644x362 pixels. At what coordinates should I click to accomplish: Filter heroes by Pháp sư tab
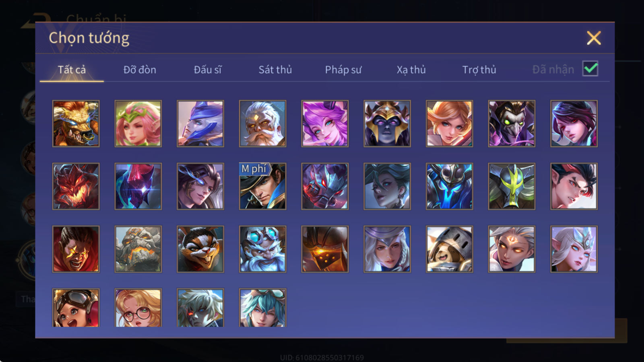click(x=343, y=70)
